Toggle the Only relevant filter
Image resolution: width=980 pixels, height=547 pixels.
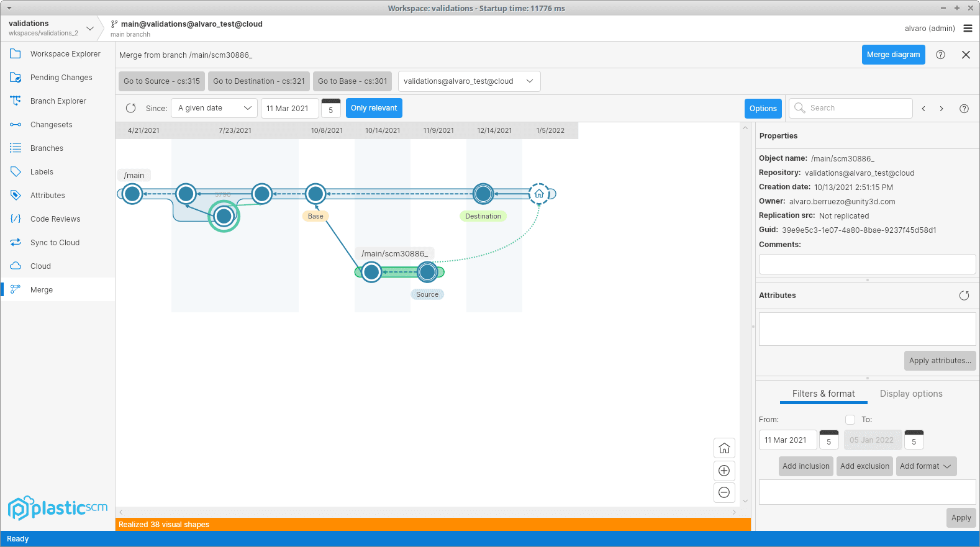374,108
